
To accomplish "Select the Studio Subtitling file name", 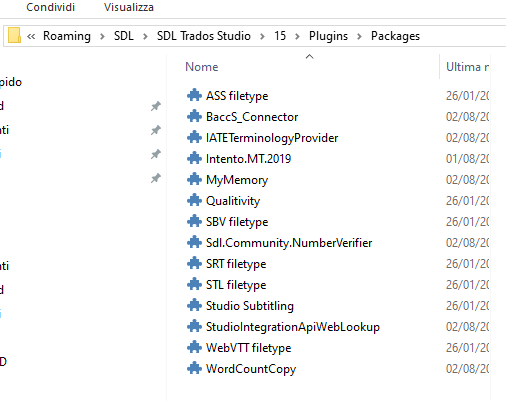I will tap(250, 306).
